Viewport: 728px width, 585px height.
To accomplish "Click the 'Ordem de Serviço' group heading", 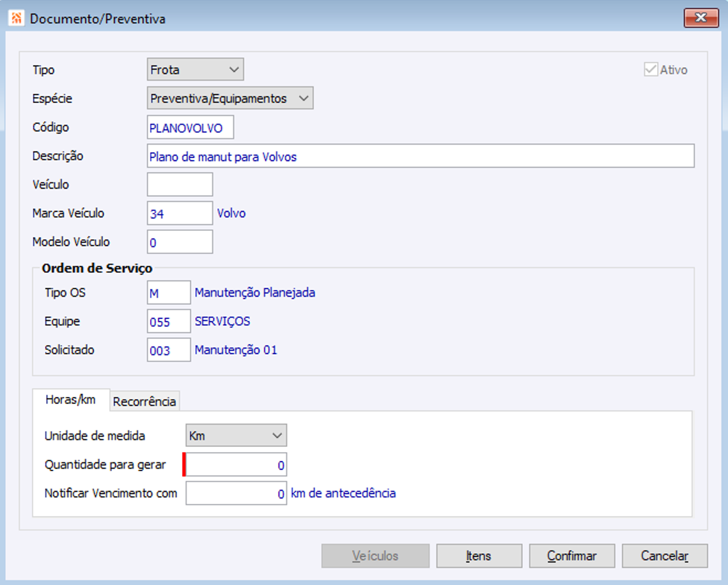I will click(97, 268).
